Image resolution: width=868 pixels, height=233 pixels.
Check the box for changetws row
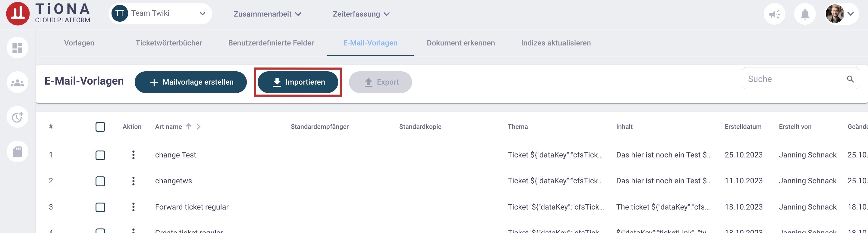pyautogui.click(x=100, y=182)
